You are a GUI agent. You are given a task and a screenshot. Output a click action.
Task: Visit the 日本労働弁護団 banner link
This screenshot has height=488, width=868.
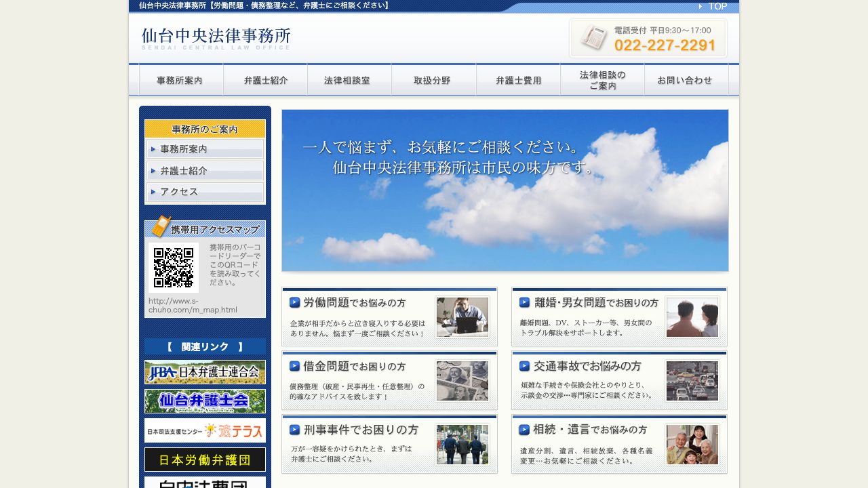[x=205, y=460]
